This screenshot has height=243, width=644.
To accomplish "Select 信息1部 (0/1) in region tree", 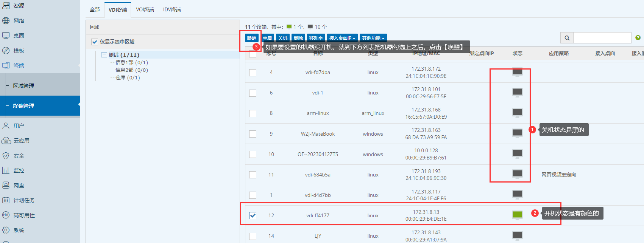I will (x=131, y=62).
